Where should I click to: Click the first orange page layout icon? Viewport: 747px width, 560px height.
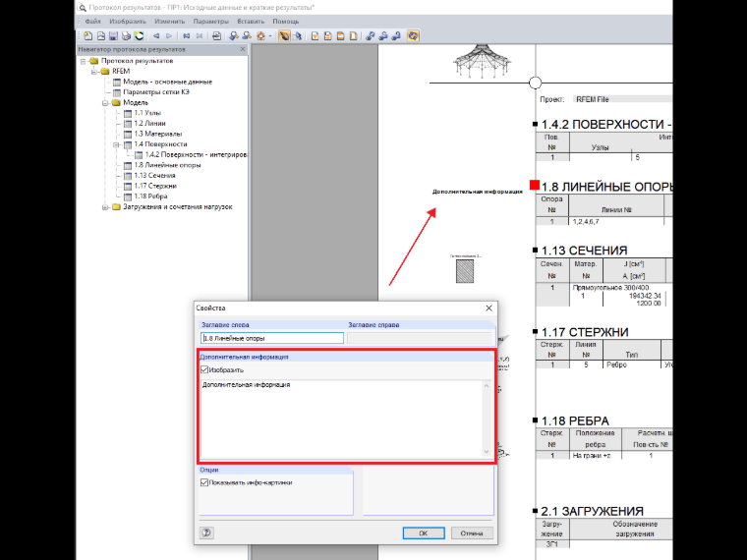315,35
